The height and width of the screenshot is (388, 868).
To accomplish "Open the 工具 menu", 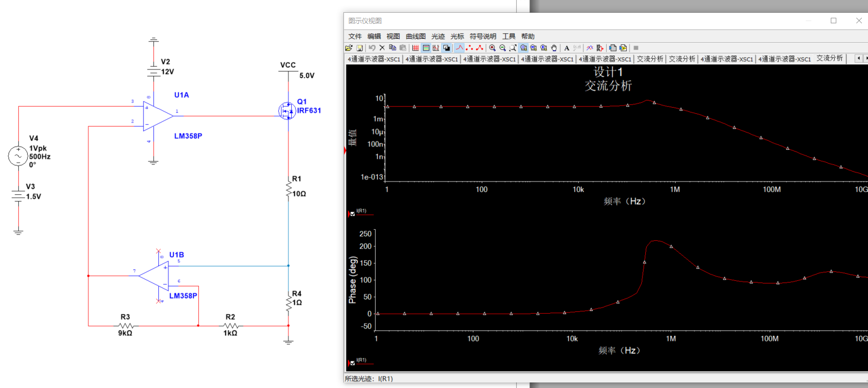I will tap(509, 36).
